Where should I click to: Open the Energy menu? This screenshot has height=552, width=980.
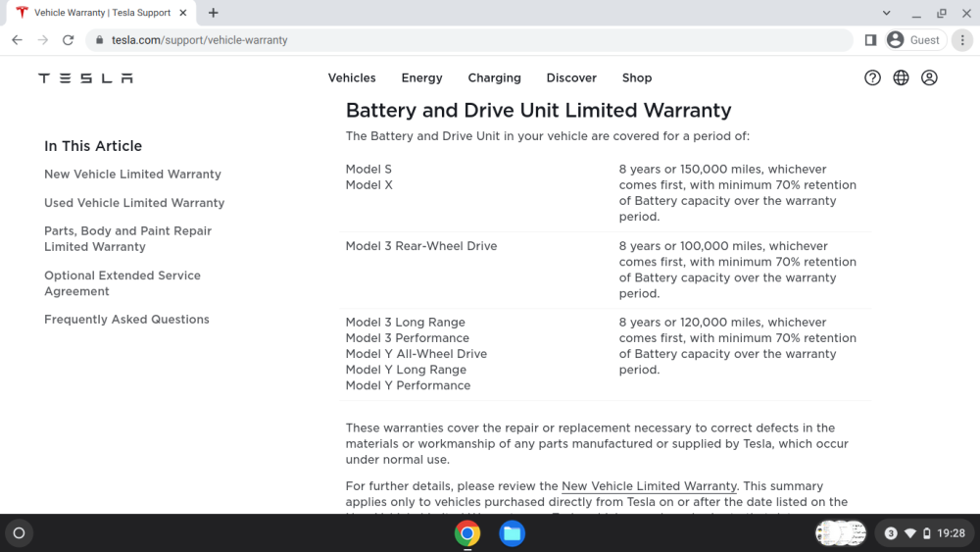pyautogui.click(x=421, y=78)
